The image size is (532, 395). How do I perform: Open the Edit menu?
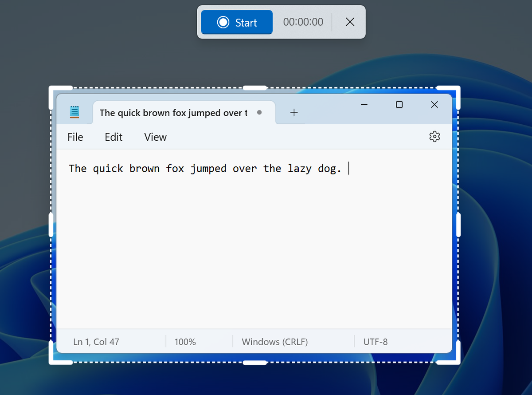pos(113,137)
